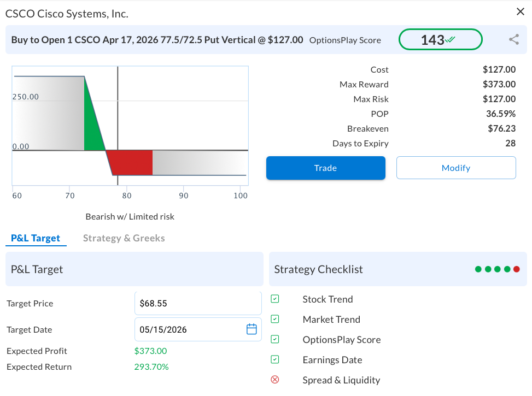Click the Strategy Checklist header

pos(398,269)
